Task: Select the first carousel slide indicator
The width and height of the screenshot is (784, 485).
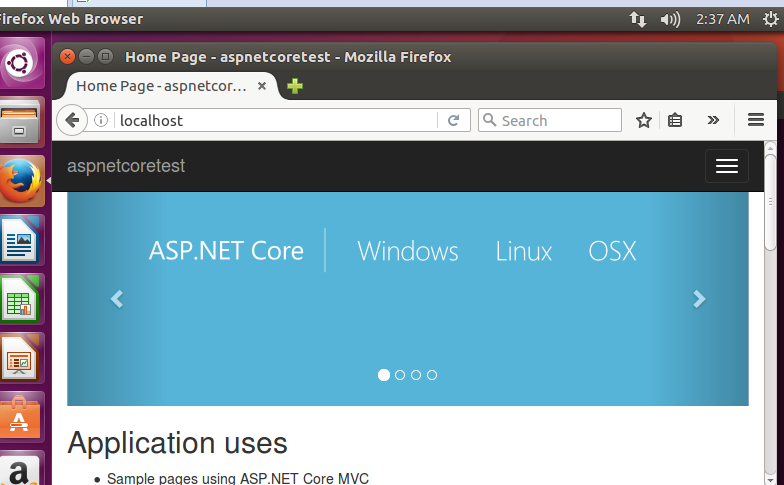Action: 384,375
